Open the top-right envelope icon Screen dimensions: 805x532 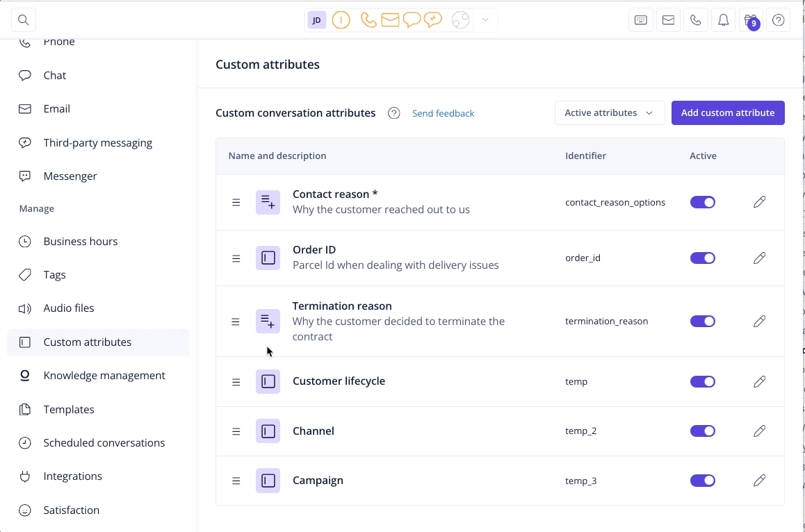[669, 20]
